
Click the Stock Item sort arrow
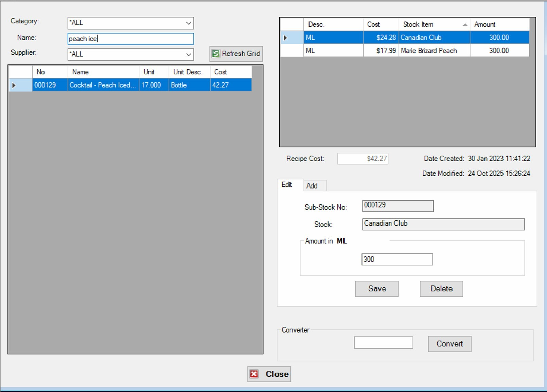pos(465,25)
